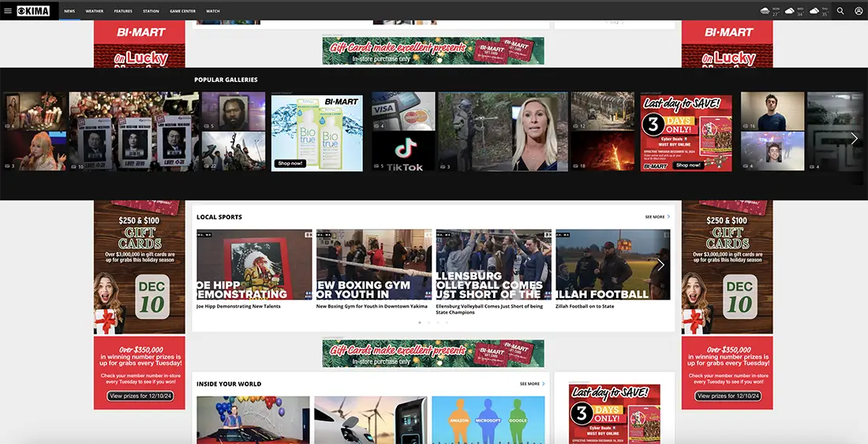The image size is (868, 444).
Task: Open the balloons and car story image
Action: click(x=253, y=420)
